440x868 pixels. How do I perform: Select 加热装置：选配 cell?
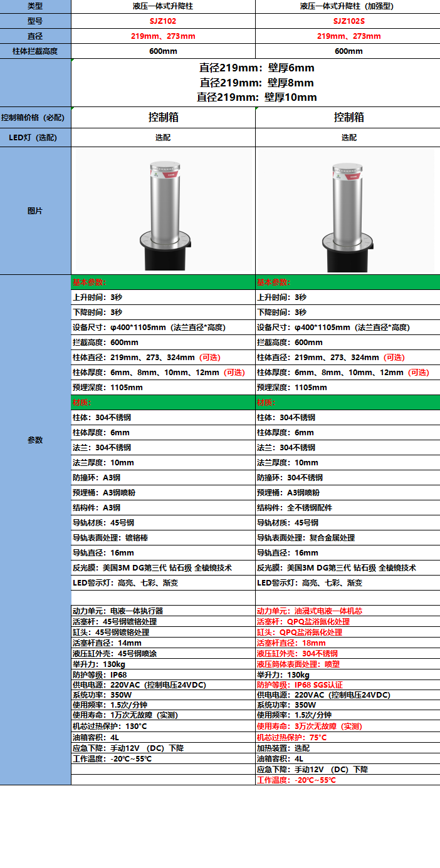[348, 748]
